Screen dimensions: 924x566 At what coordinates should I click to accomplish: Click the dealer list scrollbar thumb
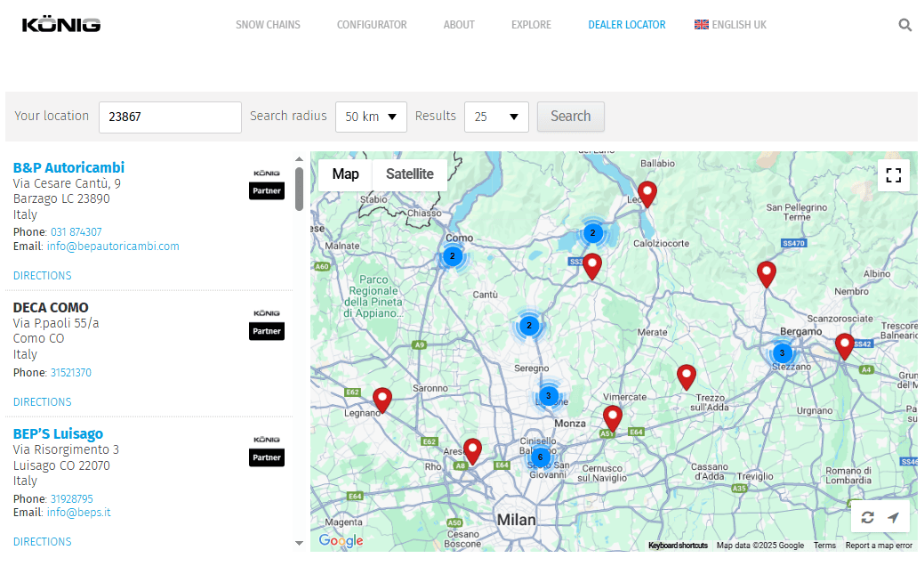pyautogui.click(x=300, y=189)
